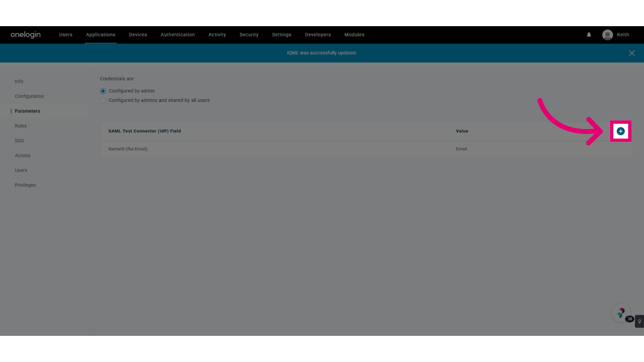Open the Security top menu

(x=249, y=35)
